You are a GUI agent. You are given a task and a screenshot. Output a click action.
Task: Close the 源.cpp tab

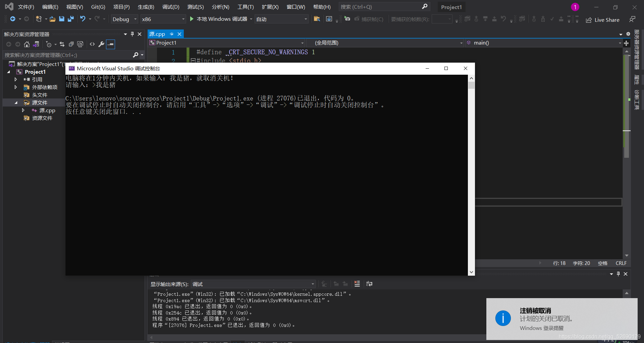(179, 34)
